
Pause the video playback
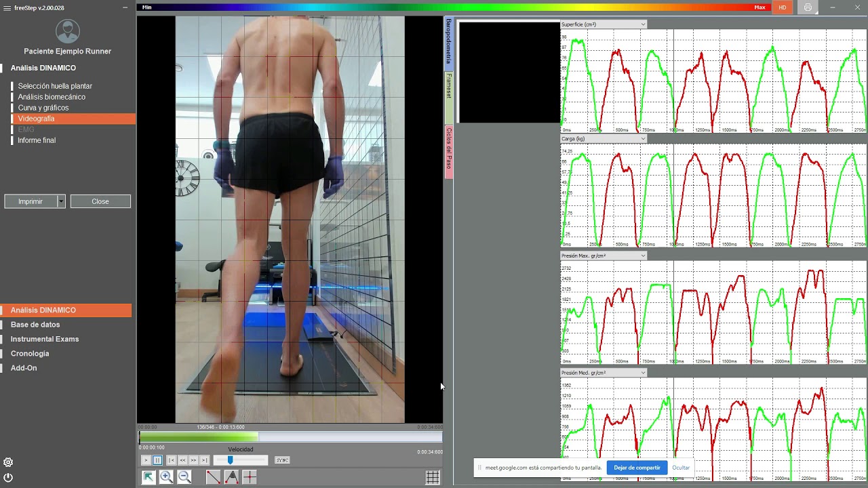pyautogui.click(x=157, y=460)
